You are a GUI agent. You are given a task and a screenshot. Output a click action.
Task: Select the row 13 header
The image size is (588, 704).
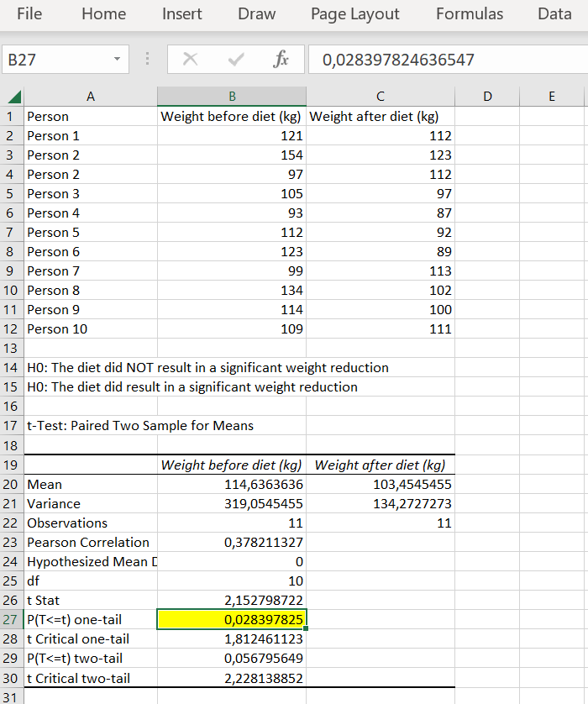click(x=12, y=349)
